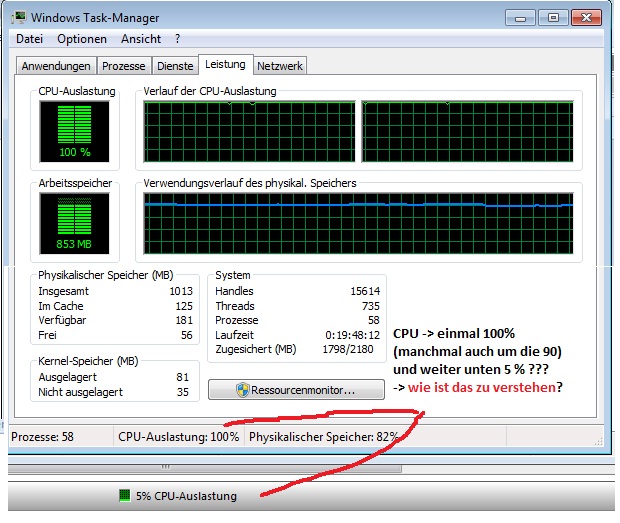Image resolution: width=620 pixels, height=523 pixels.
Task: Click the 'Im Cache' row label
Action: (x=61, y=306)
